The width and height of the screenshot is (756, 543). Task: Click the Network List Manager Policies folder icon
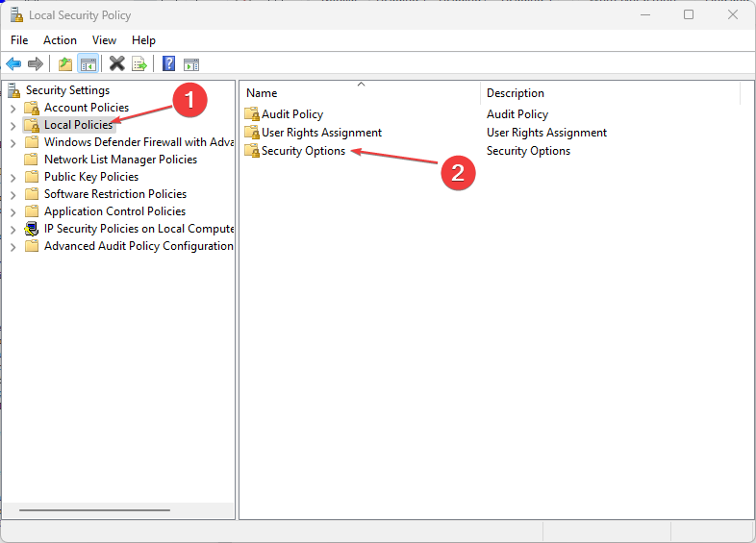pos(32,159)
